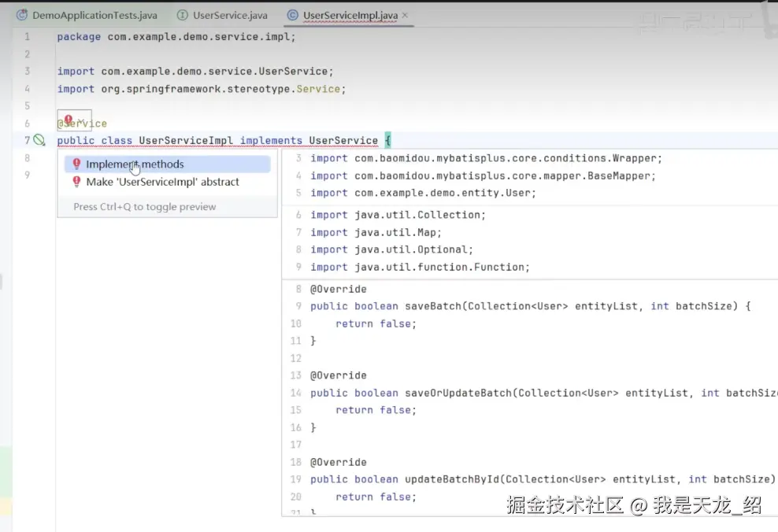This screenshot has height=532, width=778.
Task: Click 'import com.example.demo.entity.User;' in preview
Action: point(423,193)
